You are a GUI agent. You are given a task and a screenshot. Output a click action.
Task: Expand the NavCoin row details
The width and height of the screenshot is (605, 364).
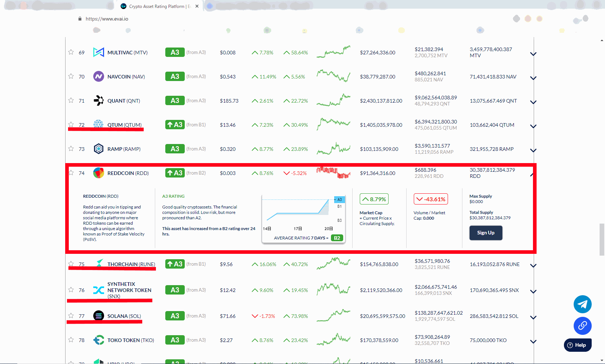pos(533,78)
